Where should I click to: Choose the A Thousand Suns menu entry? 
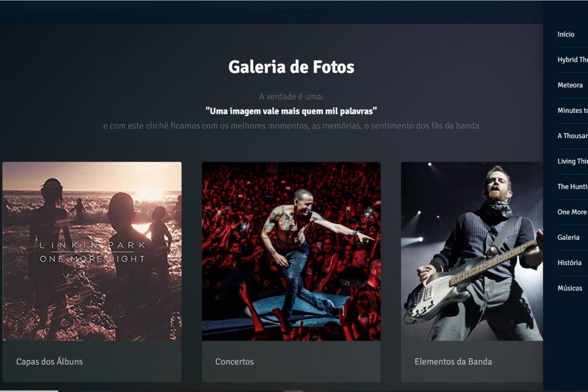(x=572, y=136)
